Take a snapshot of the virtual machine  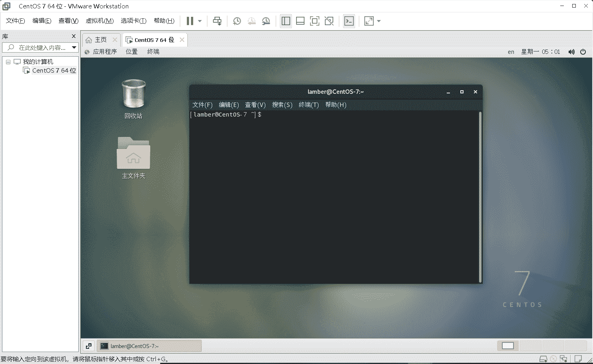click(x=237, y=21)
